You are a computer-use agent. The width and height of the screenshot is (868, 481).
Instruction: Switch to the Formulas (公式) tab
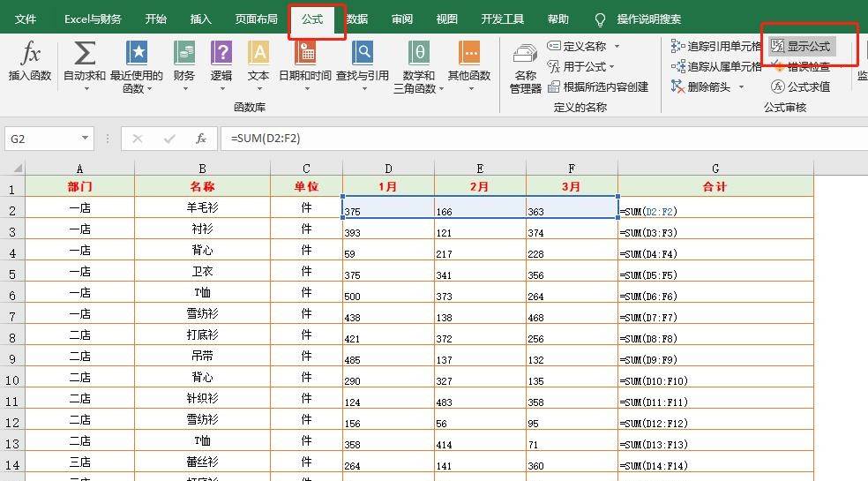pyautogui.click(x=312, y=19)
